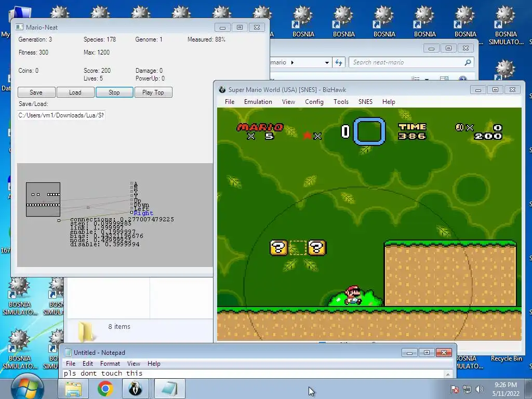532x399 pixels.
Task: Click the 'Max: 1200' label
Action: pyautogui.click(x=96, y=52)
